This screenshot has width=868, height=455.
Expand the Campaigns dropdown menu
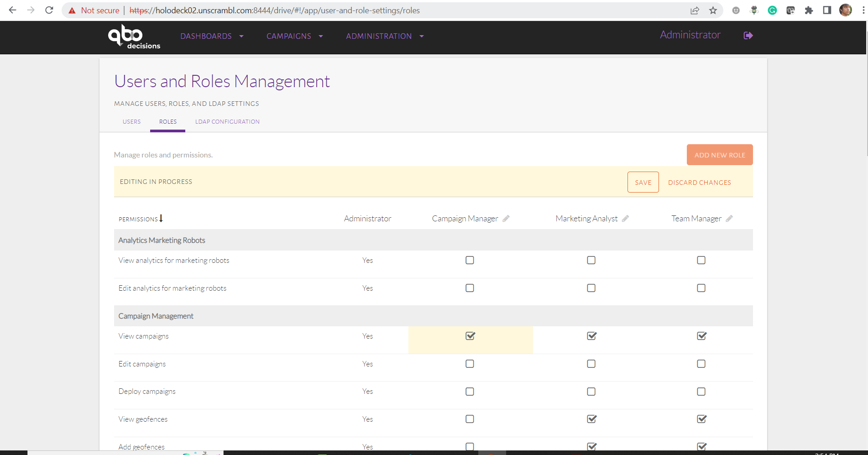pyautogui.click(x=295, y=36)
